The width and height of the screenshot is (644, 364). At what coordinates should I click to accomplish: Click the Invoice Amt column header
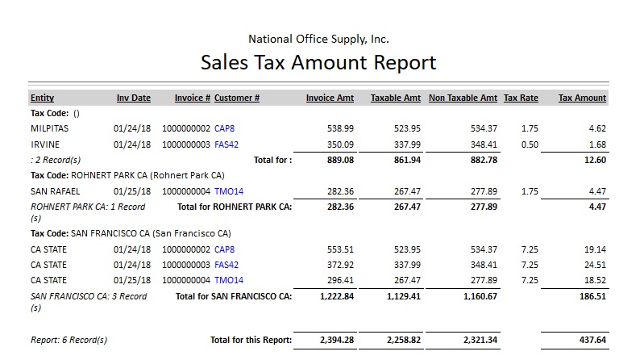(330, 98)
